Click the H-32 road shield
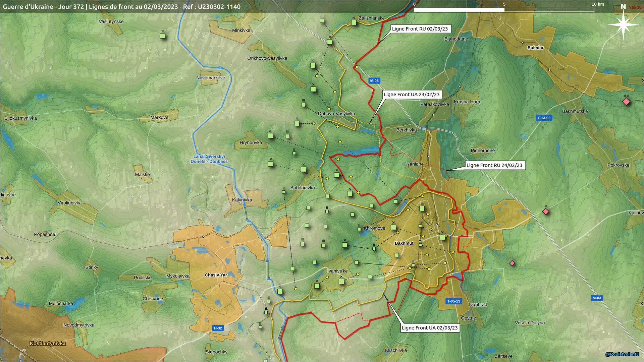The width and height of the screenshot is (644, 362). 218,328
